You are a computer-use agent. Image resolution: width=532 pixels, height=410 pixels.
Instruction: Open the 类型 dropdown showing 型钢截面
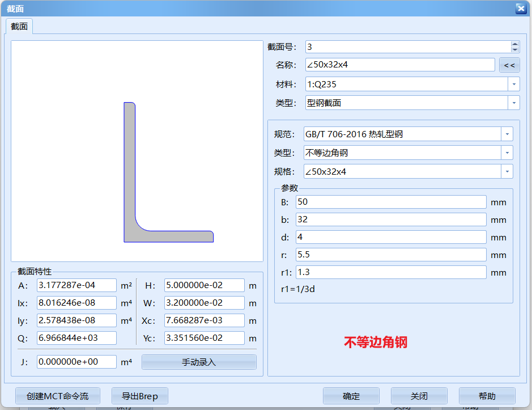tap(514, 103)
